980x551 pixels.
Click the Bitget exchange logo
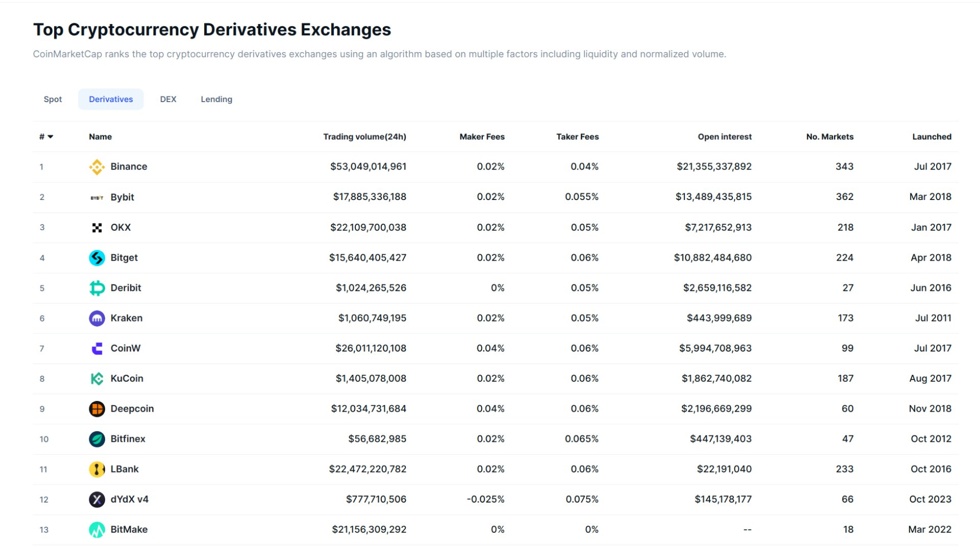click(96, 258)
